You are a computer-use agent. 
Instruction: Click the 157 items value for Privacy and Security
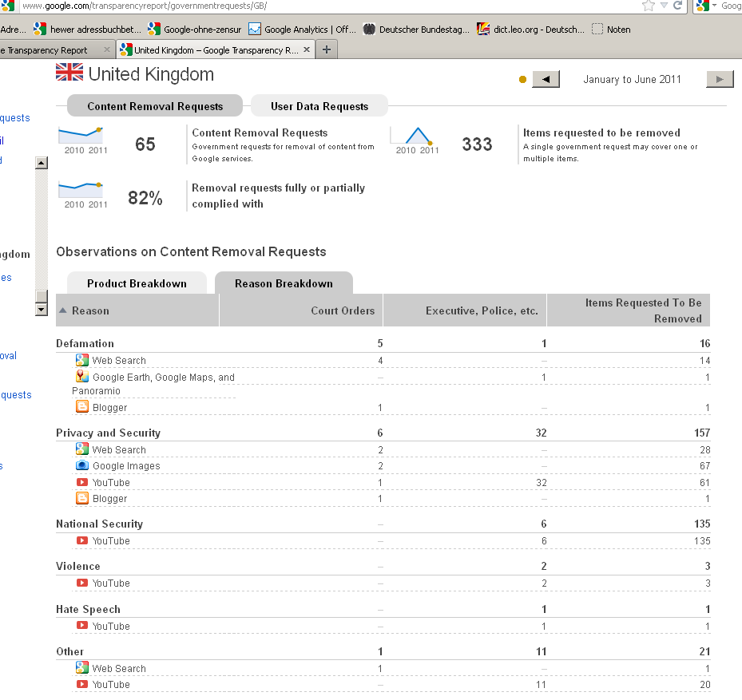coord(702,433)
